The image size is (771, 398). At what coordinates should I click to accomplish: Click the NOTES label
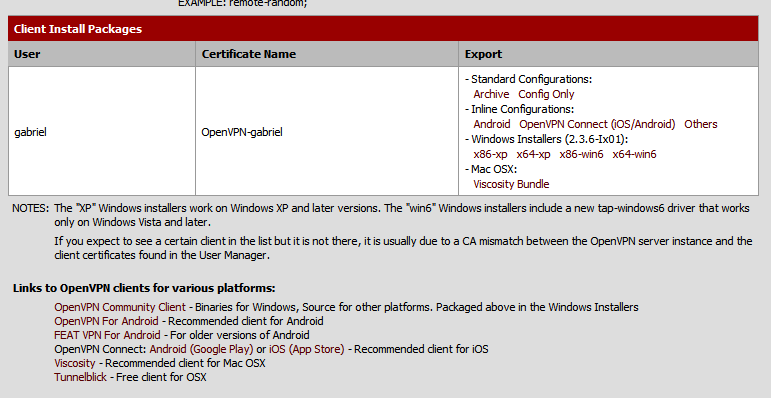coord(30,208)
